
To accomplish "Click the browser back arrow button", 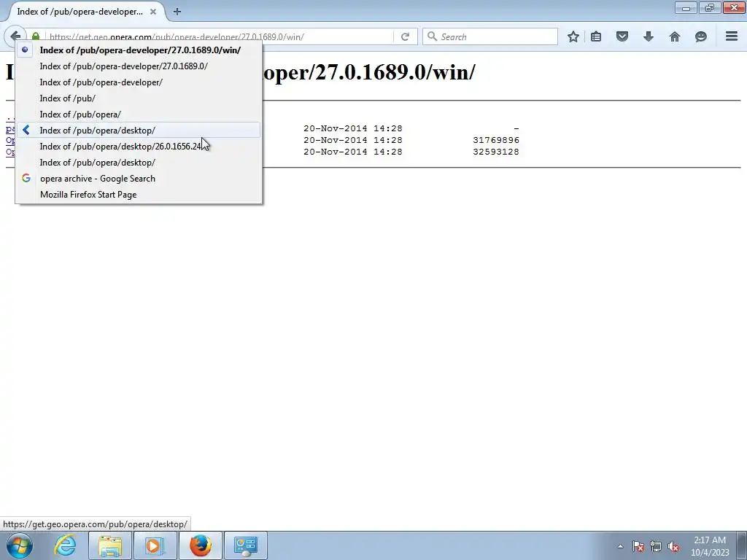I will (15, 36).
